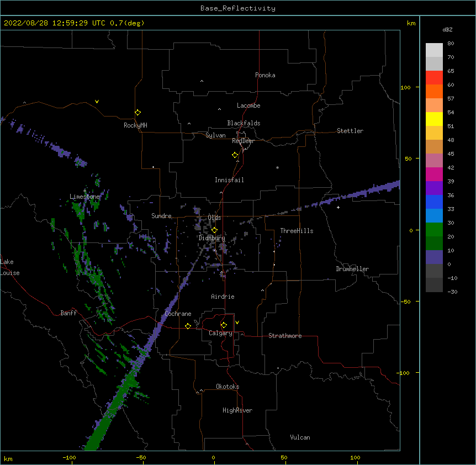
Task: Click the Cochrane label
Action: (178, 314)
